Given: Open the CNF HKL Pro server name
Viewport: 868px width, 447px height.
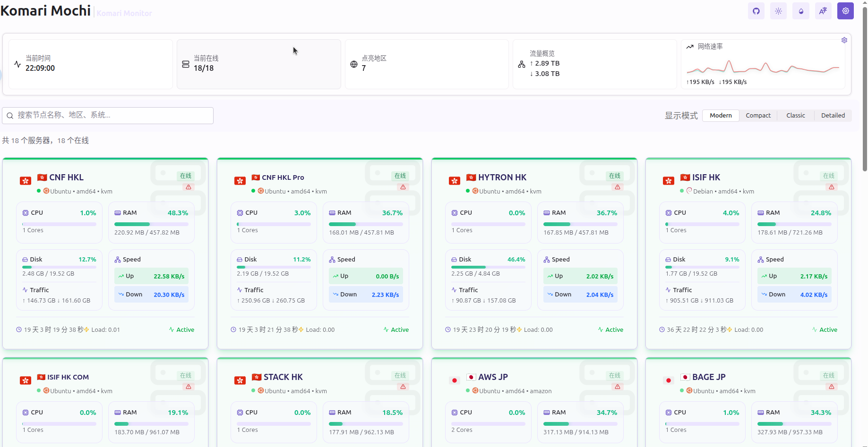Looking at the screenshot, I should 283,177.
